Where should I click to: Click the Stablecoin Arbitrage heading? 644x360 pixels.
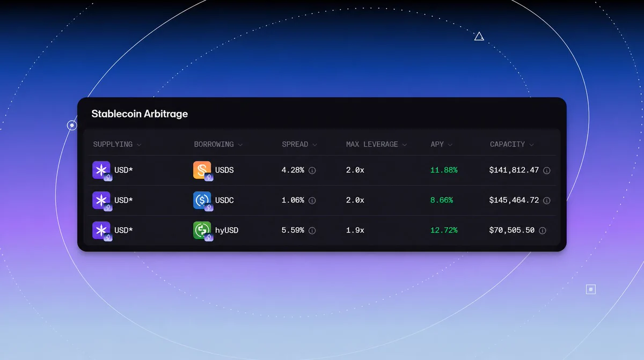[140, 114]
